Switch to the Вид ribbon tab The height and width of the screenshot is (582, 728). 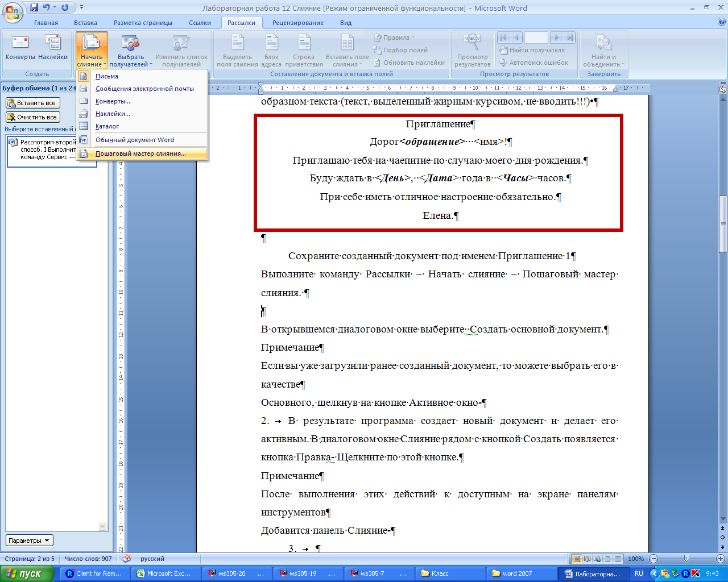click(x=346, y=23)
